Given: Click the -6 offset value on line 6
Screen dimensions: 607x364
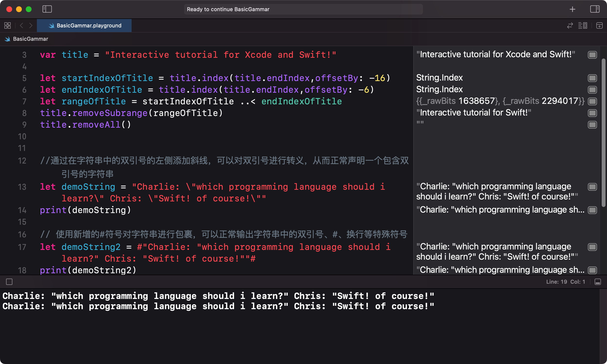Looking at the screenshot, I should [363, 90].
